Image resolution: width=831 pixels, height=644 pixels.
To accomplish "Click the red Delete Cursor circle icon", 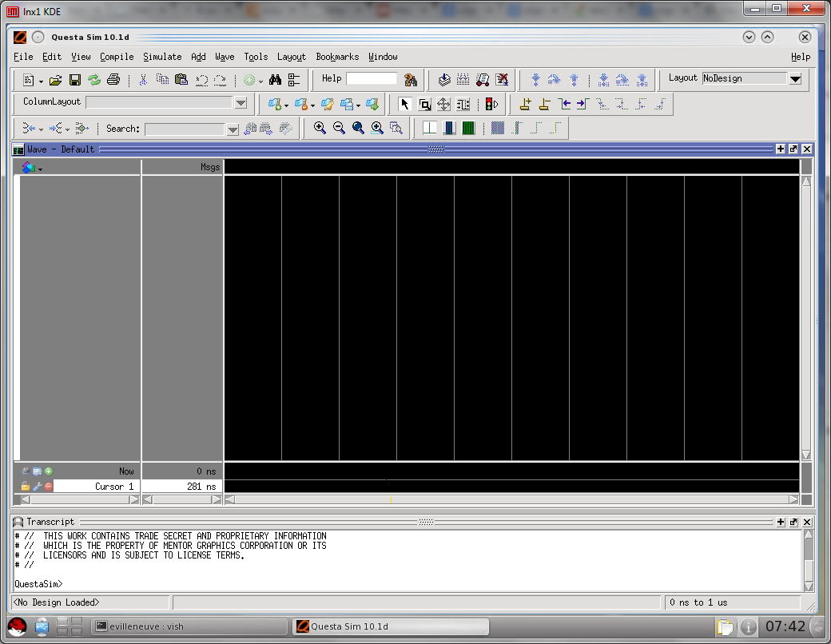I will [x=49, y=486].
